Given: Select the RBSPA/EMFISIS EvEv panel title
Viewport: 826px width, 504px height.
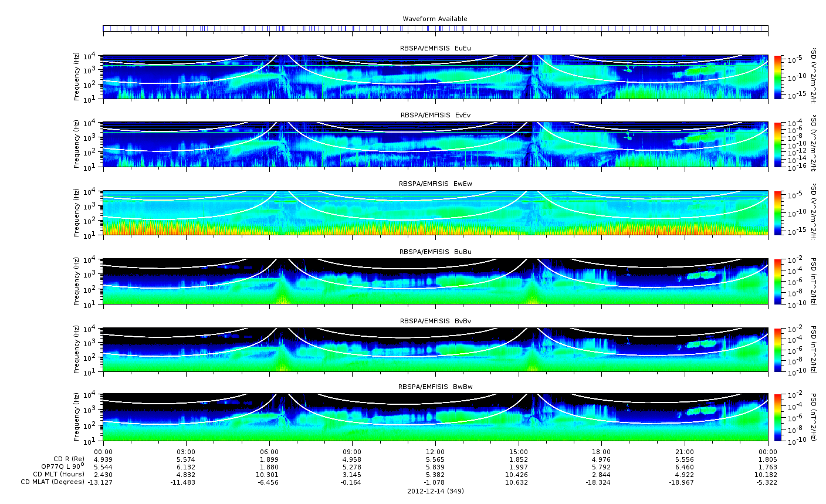Looking at the screenshot, I should 435,115.
